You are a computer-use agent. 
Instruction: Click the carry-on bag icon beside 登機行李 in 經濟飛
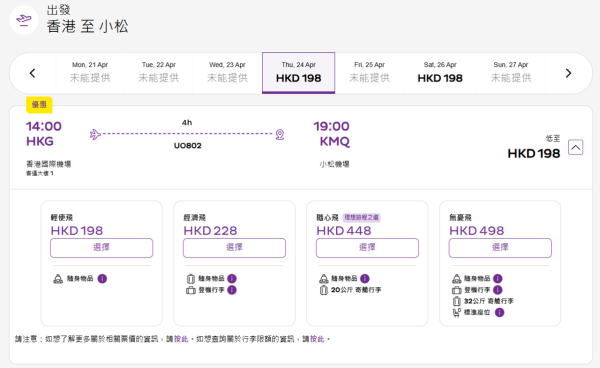(191, 290)
